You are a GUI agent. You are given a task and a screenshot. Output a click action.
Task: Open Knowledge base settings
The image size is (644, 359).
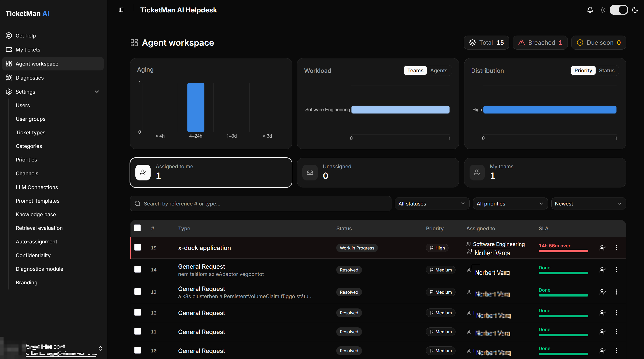[x=36, y=214]
